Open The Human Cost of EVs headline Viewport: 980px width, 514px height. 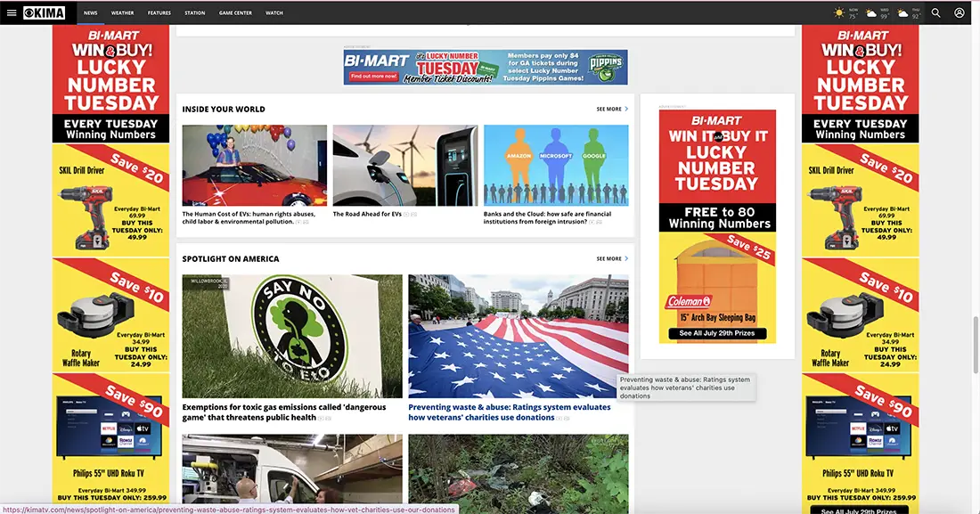coord(249,217)
